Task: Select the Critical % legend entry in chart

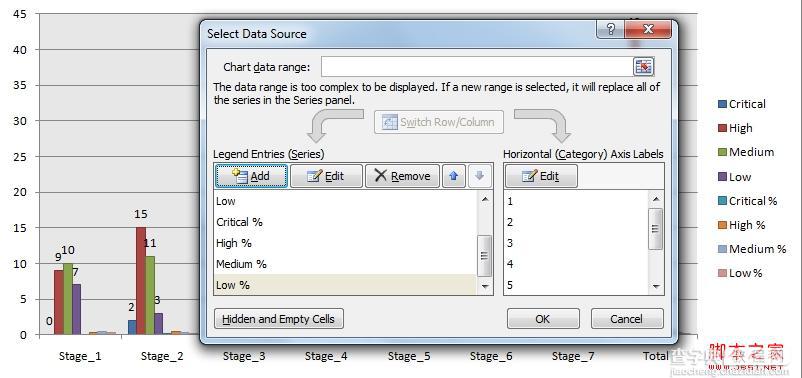Action: tap(748, 201)
